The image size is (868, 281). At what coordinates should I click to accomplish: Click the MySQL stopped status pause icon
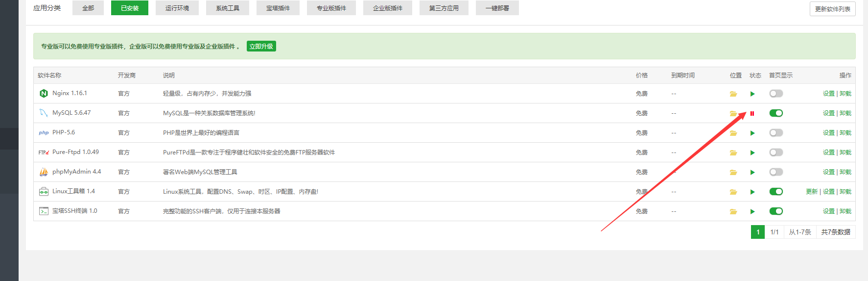[x=752, y=113]
